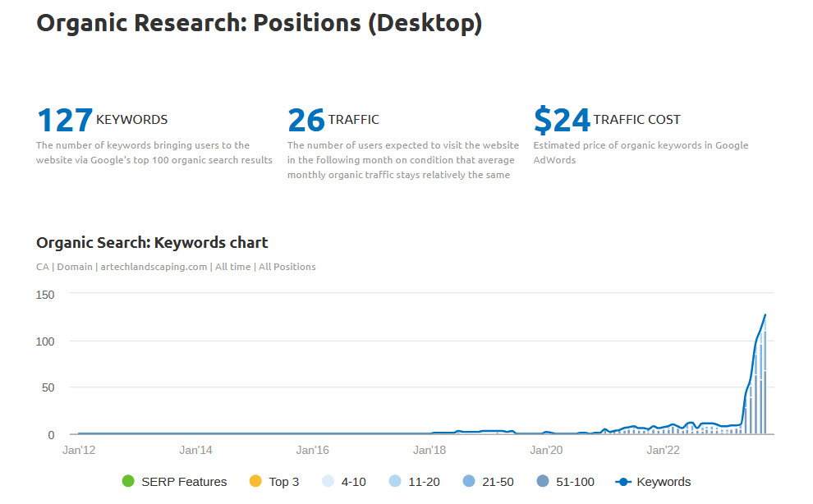
Task: Select the Organic Search: Keywords chart heading
Action: (x=152, y=243)
